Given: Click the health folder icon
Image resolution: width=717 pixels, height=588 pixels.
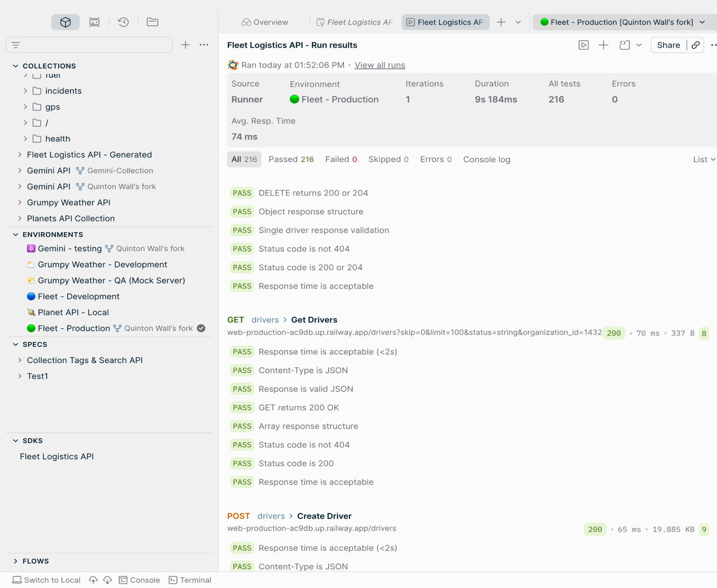Looking at the screenshot, I should pos(37,139).
